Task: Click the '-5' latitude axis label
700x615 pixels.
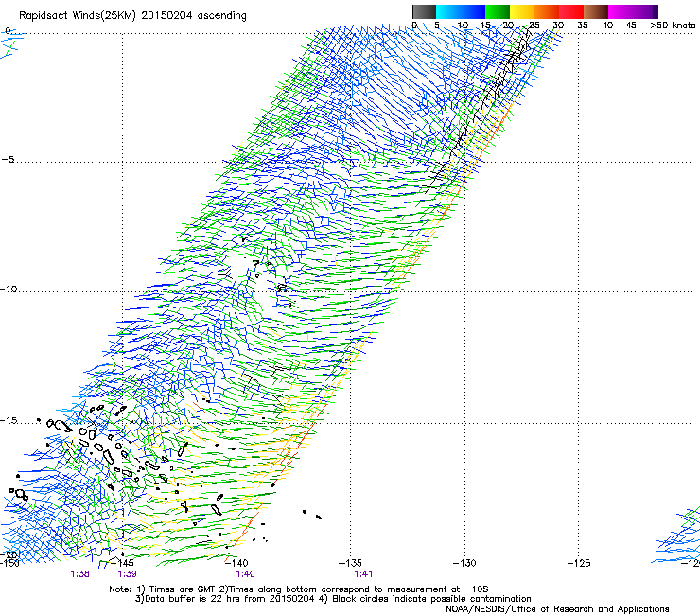Action: [x=8, y=159]
